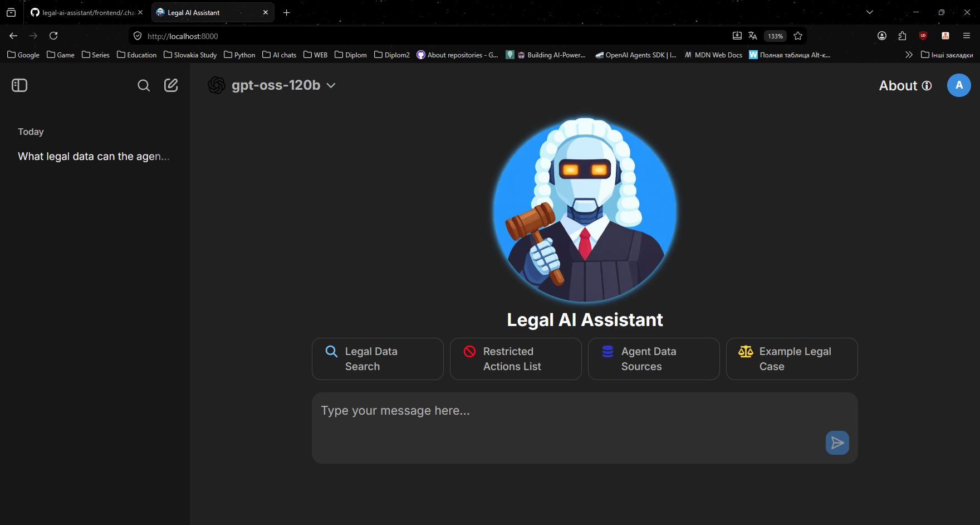Open the extensions puzzle icon
980x525 pixels.
[903, 36]
